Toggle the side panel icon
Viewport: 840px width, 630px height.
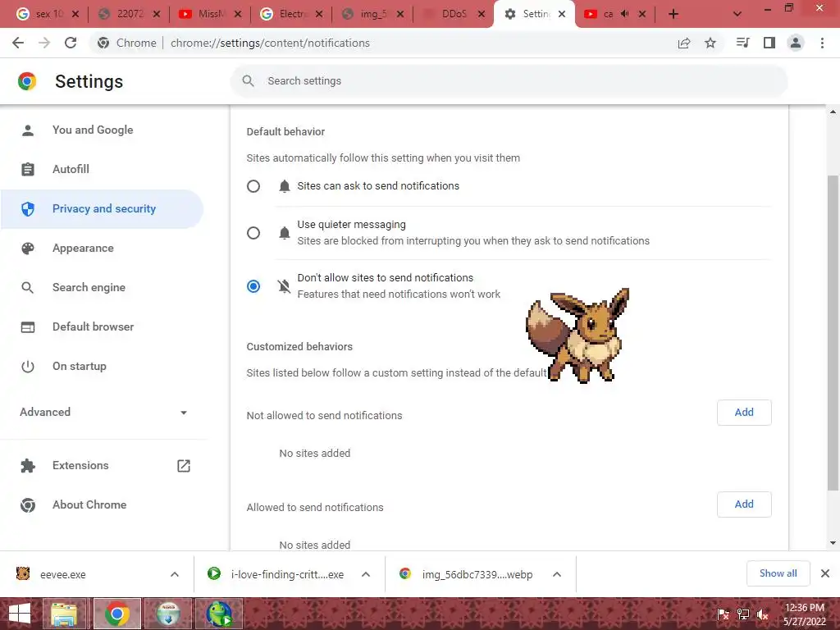(769, 43)
